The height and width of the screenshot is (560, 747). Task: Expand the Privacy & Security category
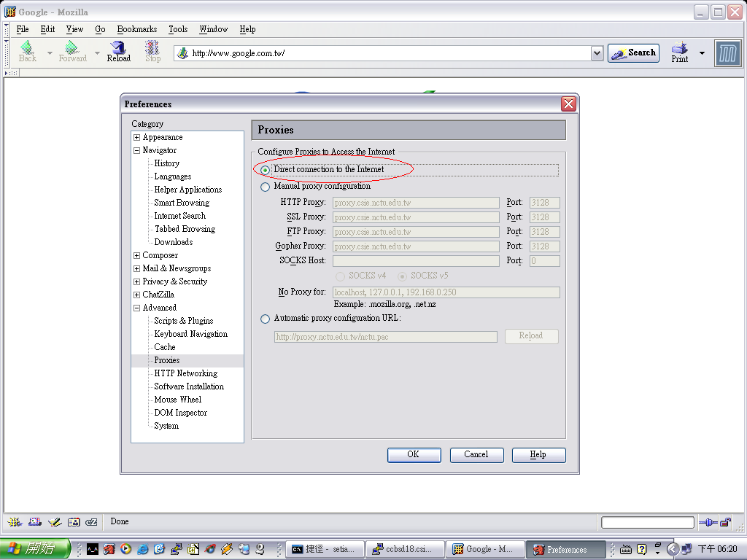coord(136,281)
